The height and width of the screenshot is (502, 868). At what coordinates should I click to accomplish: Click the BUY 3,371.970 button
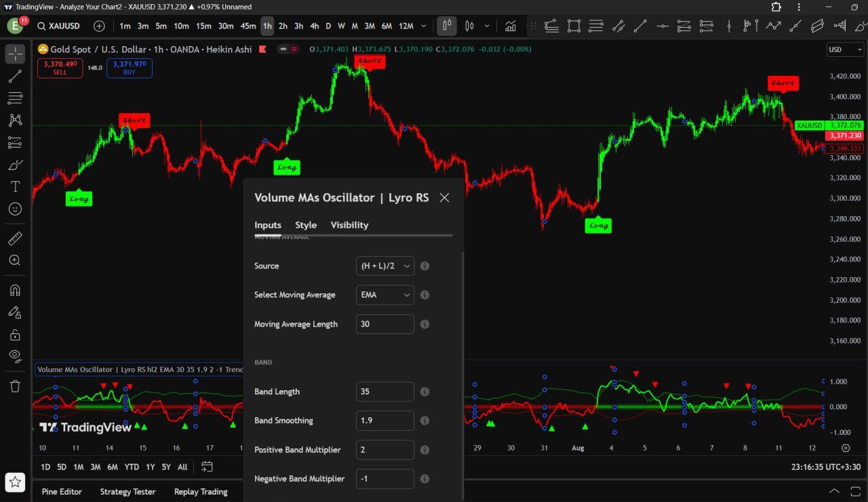point(129,68)
